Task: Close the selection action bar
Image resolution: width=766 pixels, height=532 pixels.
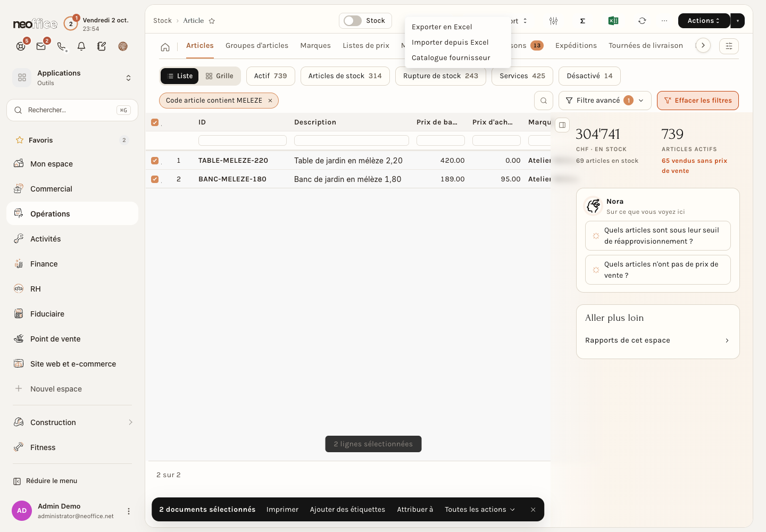Action: (x=533, y=510)
